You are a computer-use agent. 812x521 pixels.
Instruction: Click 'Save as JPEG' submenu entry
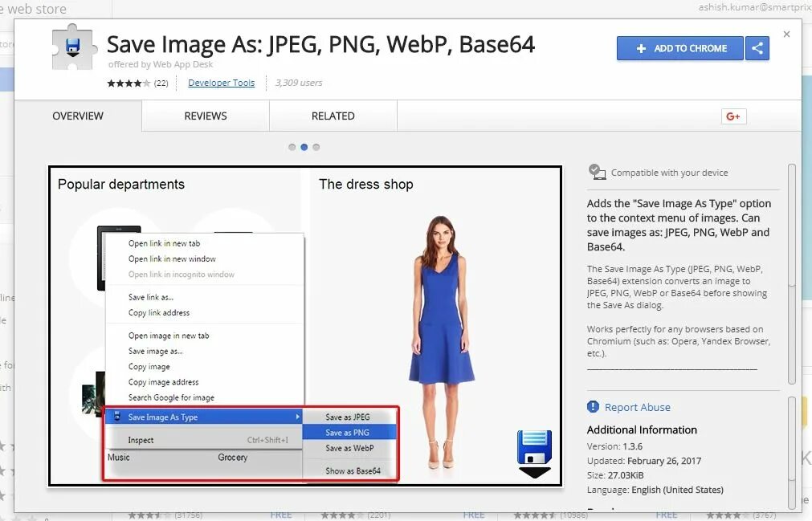[349, 417]
